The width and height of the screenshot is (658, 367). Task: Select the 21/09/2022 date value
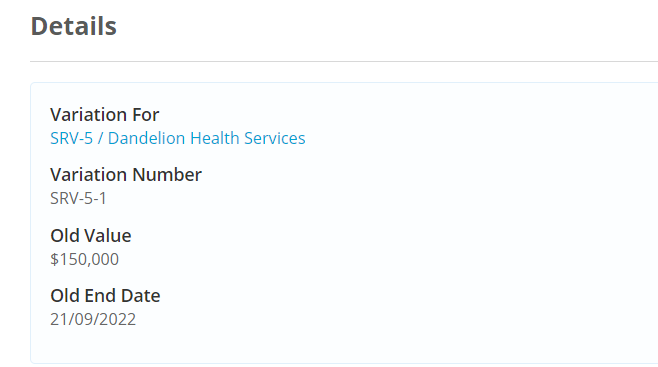tap(93, 320)
